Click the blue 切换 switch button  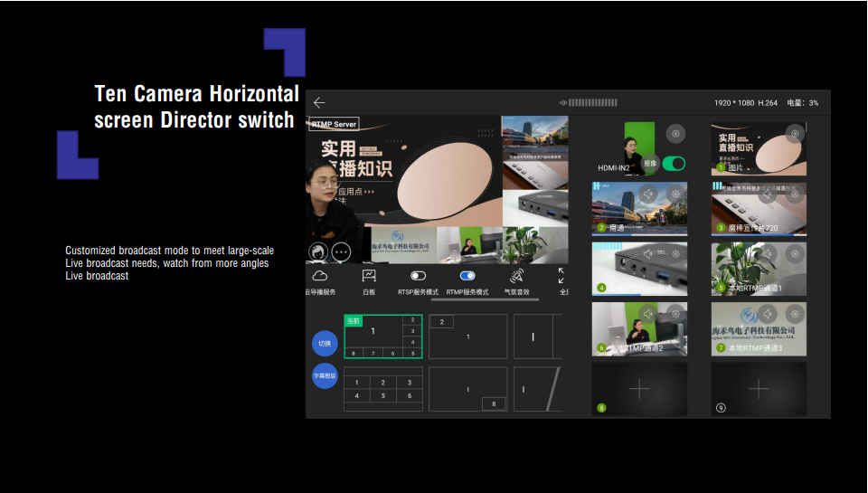(325, 344)
